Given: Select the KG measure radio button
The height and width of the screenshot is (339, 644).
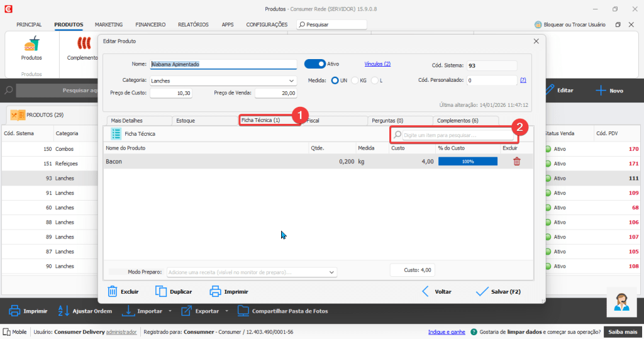Looking at the screenshot, I should pyautogui.click(x=355, y=81).
